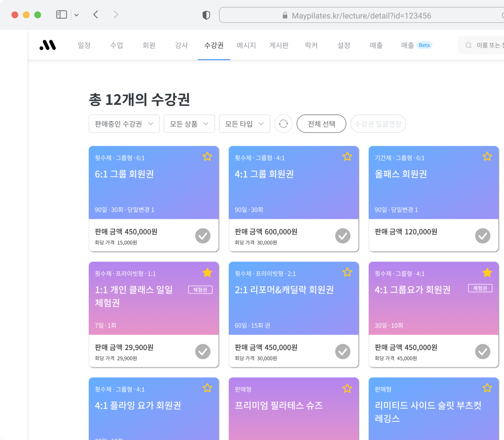504x440 pixels.
Task: Click the star on 올패스 회원권 card
Action: [x=487, y=156]
